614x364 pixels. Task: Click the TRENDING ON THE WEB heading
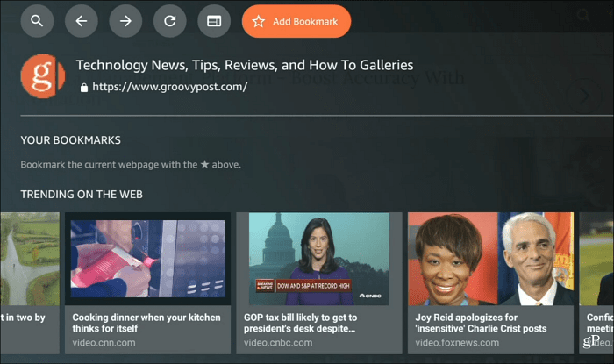click(x=82, y=195)
